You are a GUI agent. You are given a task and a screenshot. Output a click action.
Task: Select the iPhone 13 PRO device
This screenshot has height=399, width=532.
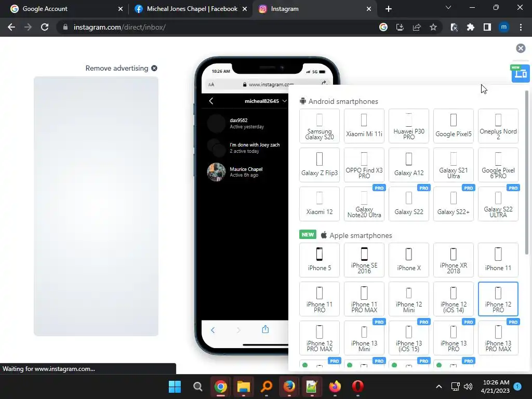pos(453,338)
